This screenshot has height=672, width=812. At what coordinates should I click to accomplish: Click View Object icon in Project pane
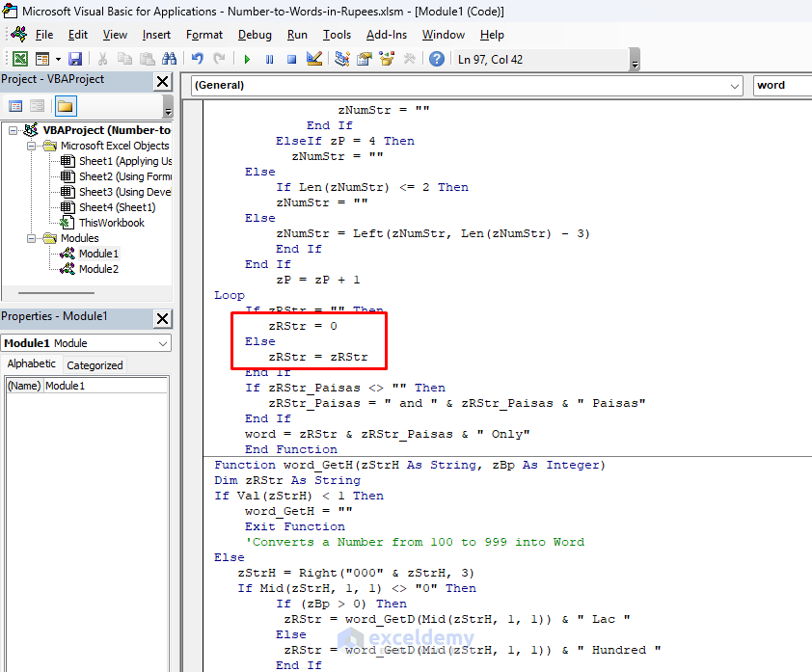(37, 107)
